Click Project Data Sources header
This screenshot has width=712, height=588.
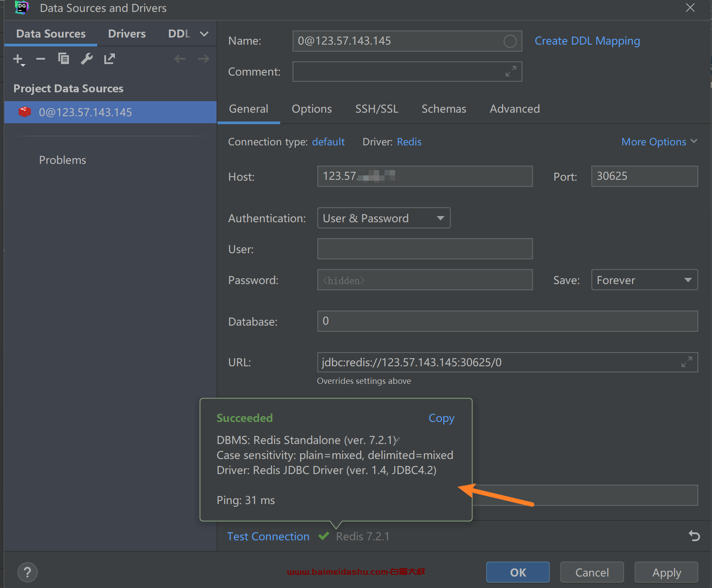[x=69, y=88]
